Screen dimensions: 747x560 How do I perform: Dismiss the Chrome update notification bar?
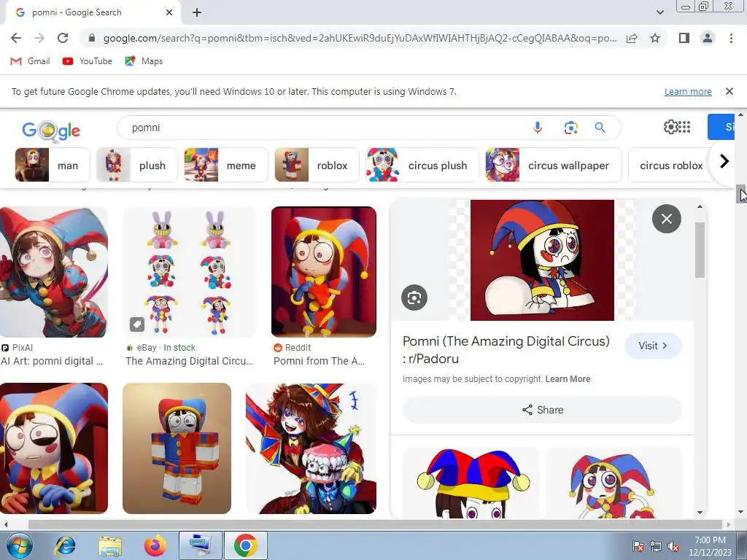coord(729,91)
